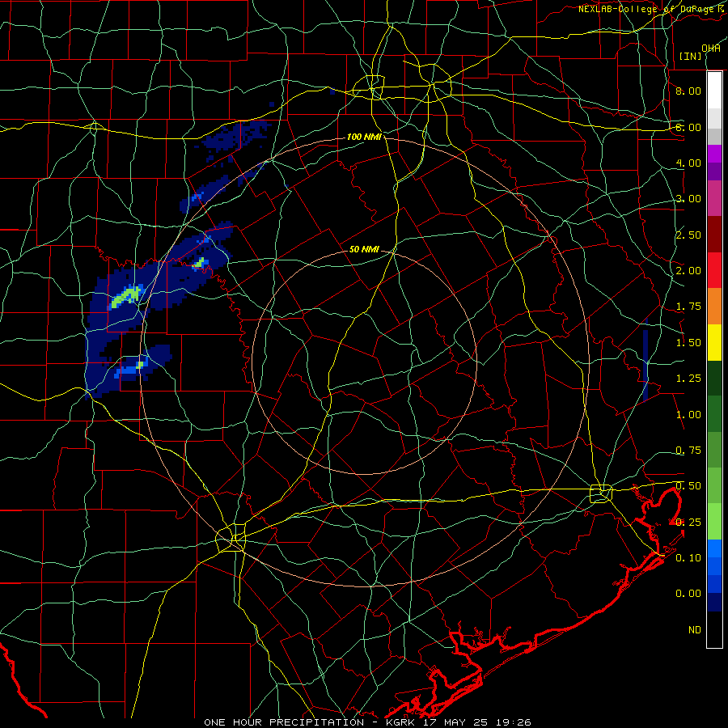Click the 8.00 scale label
728x728 pixels.
688,91
